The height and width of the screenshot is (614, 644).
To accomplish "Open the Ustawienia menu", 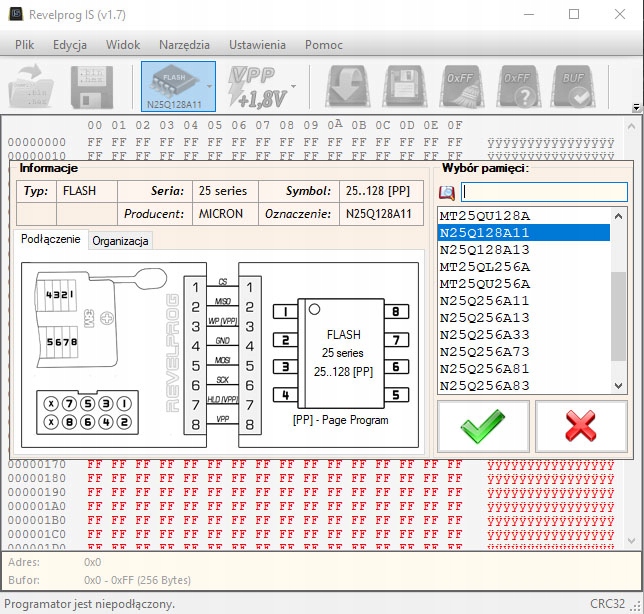I will point(257,45).
